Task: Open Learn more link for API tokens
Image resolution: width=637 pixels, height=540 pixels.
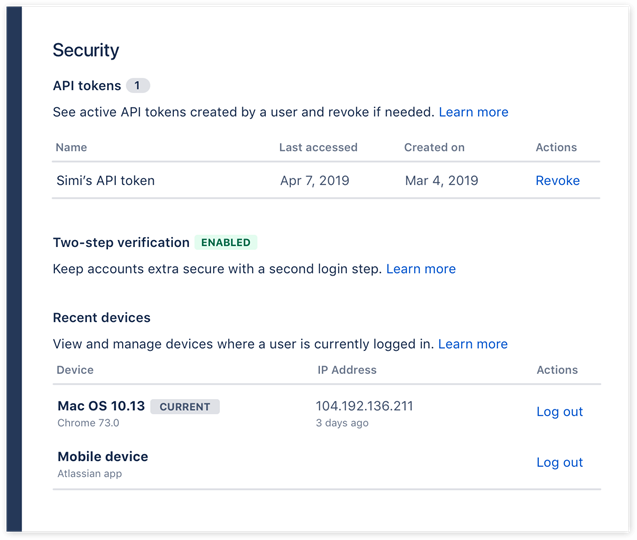Action: (473, 112)
